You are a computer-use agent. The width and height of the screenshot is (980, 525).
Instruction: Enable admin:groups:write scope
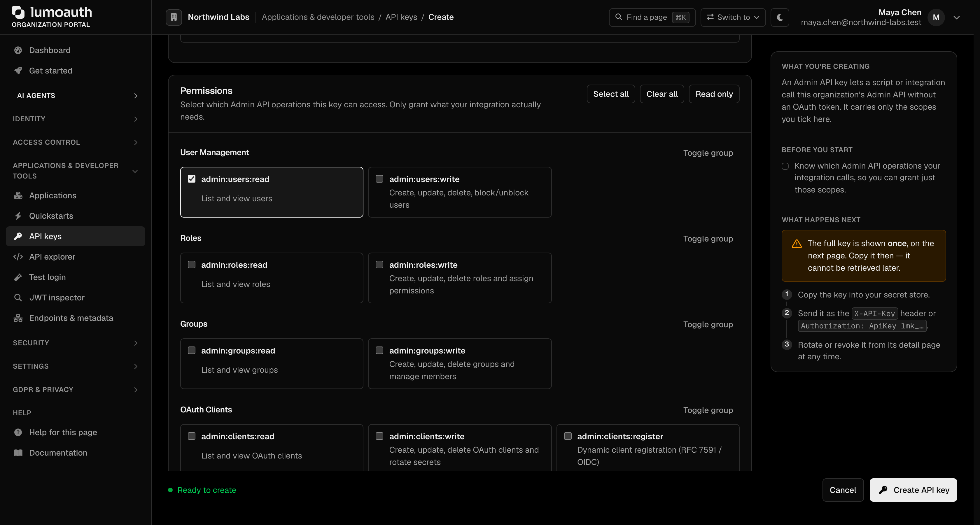tap(379, 350)
